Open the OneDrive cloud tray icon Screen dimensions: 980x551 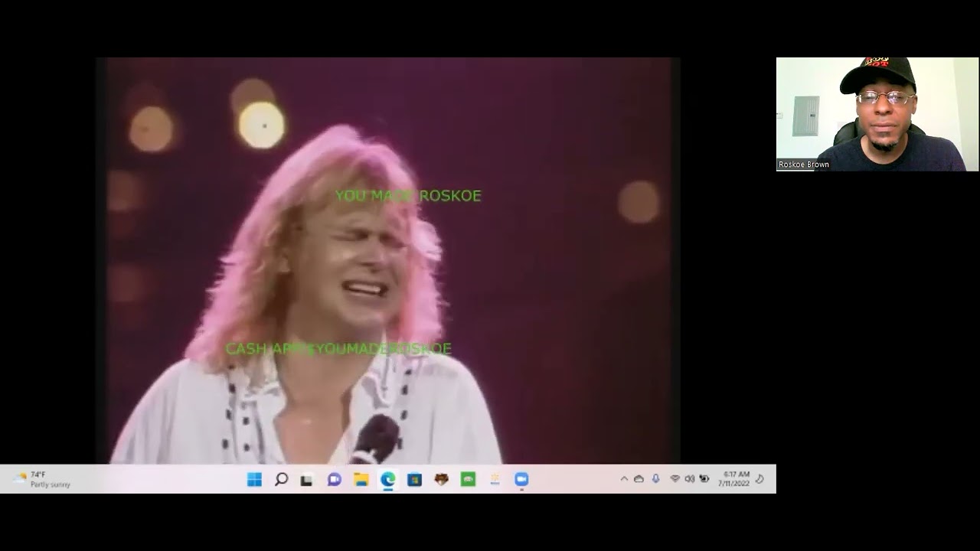[639, 479]
